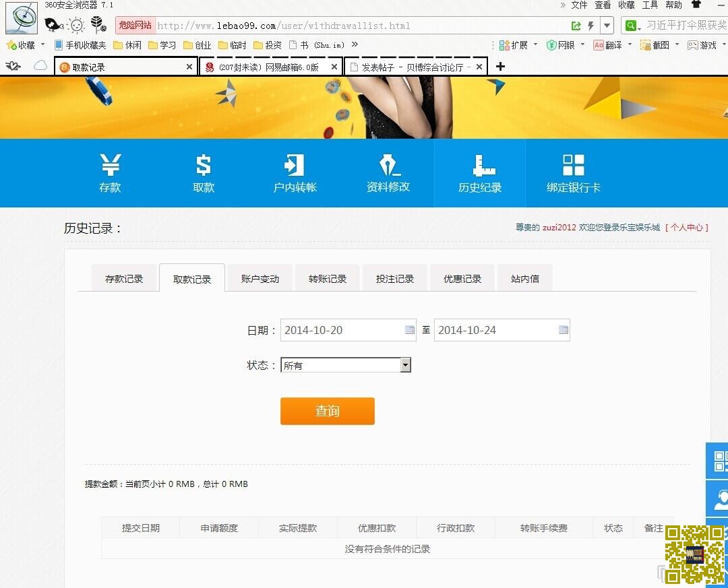Click the browser URL address field
The height and width of the screenshot is (588, 728).
[x=362, y=26]
